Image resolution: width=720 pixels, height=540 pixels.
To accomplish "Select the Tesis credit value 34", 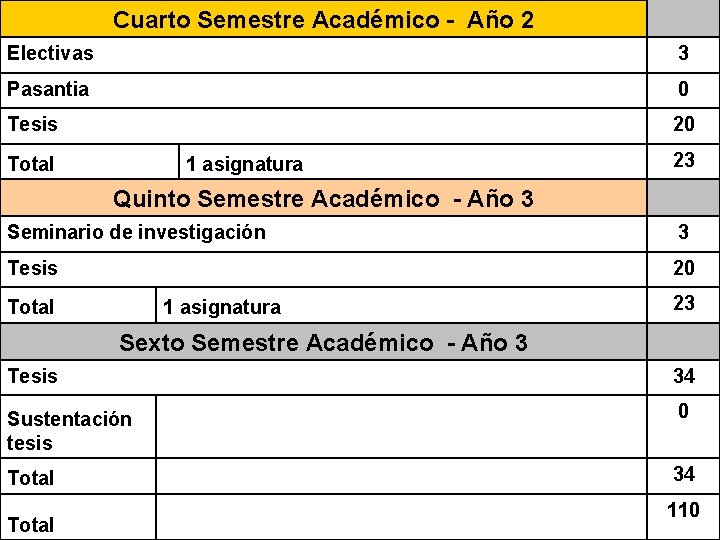I will click(683, 376).
